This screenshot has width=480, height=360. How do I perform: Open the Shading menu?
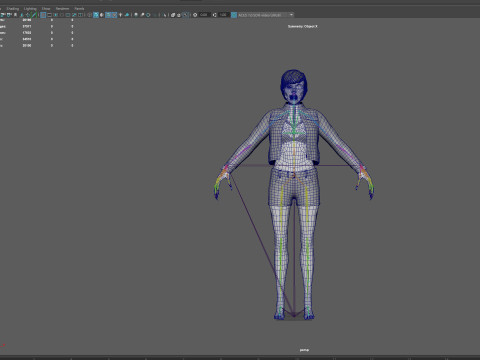[13, 8]
